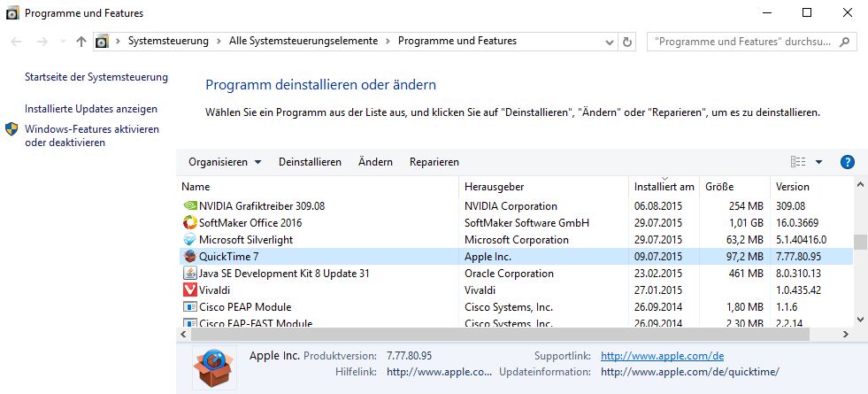Go forward with the right arrow
This screenshot has height=394, width=868.
(x=42, y=42)
